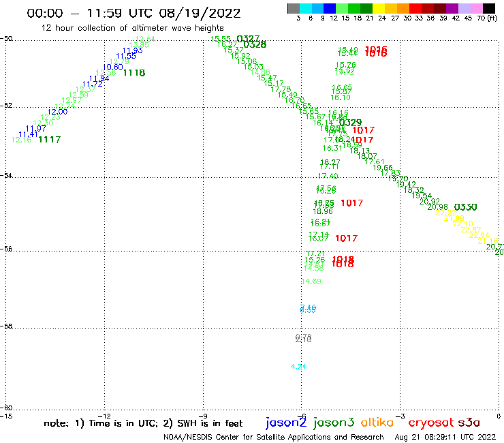This screenshot has width=504, height=443.
Task: Pick the pink swatch in the legend
Action: (477, 8)
